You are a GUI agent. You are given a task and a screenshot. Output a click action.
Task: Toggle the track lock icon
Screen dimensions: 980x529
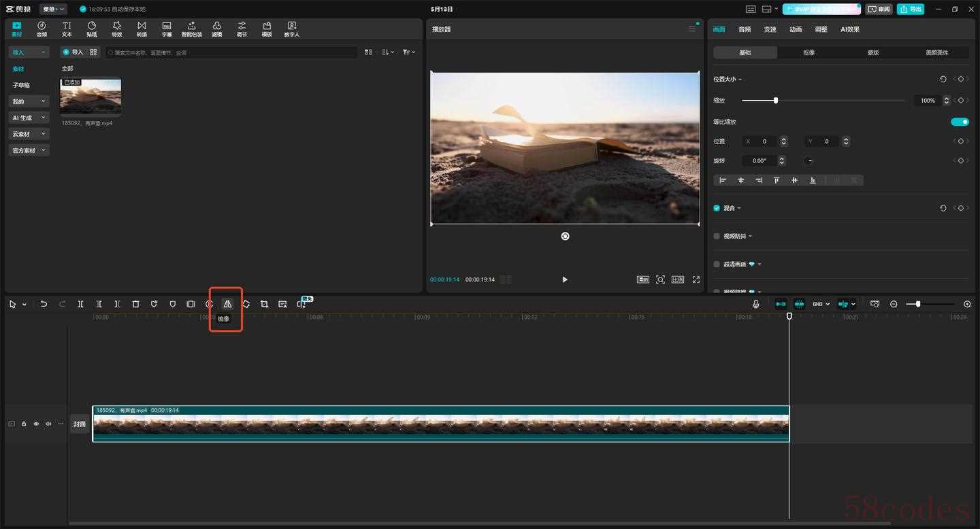[24, 424]
